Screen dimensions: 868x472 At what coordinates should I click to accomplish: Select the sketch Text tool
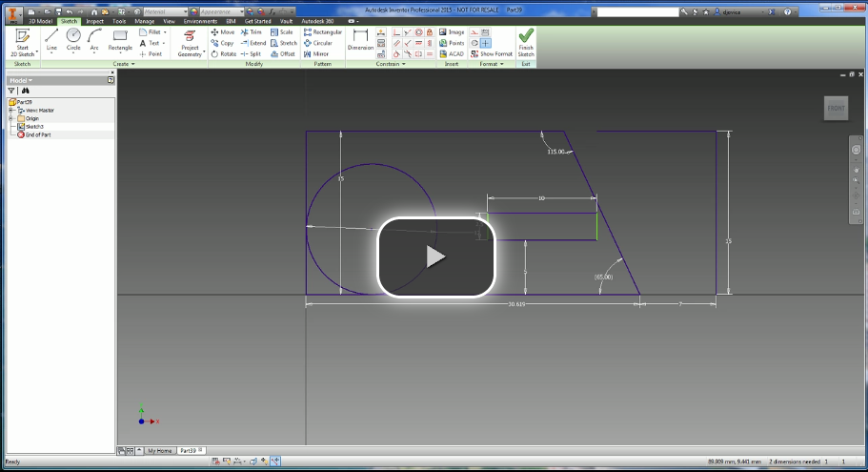pyautogui.click(x=150, y=43)
